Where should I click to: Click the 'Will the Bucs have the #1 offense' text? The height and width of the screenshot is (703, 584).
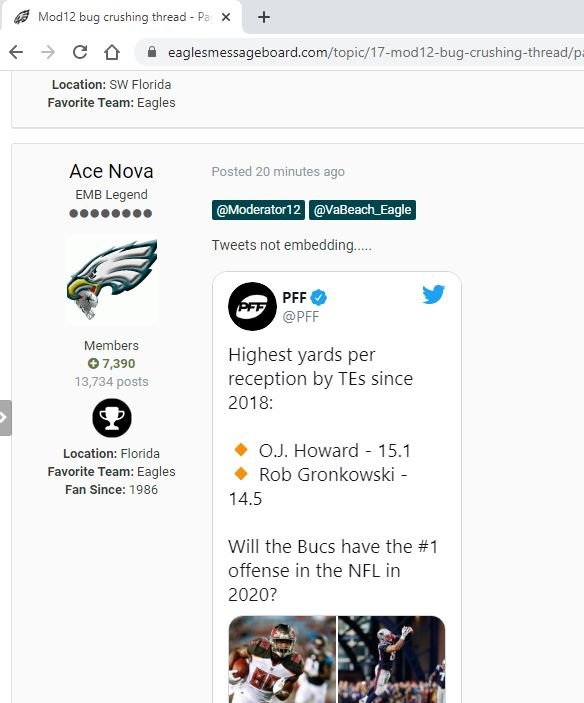333,571
